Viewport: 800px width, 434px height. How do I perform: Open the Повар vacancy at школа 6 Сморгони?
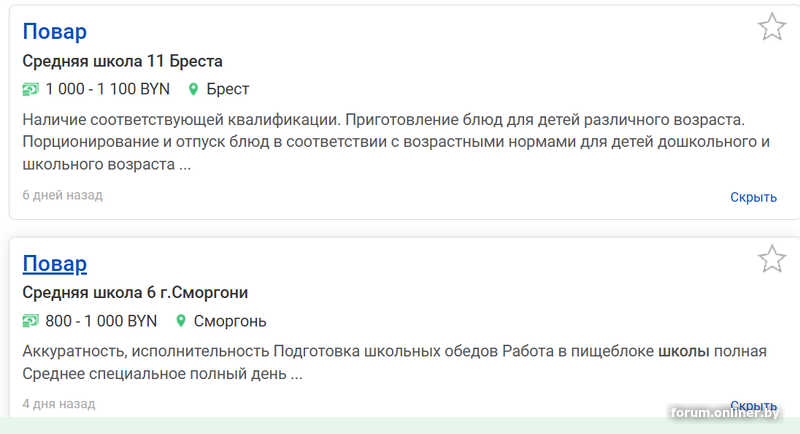coord(54,264)
